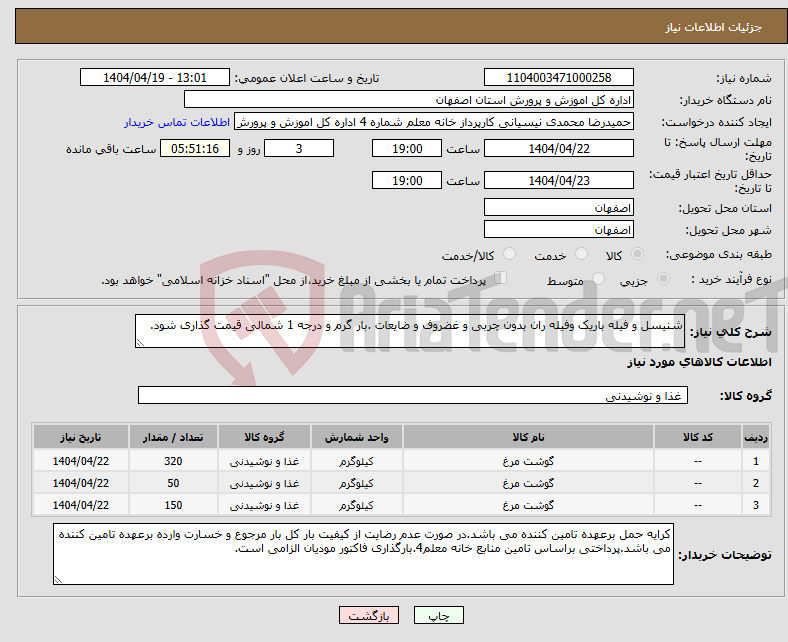
Task: Select the متوسط purchase type radio
Action: (x=599, y=279)
